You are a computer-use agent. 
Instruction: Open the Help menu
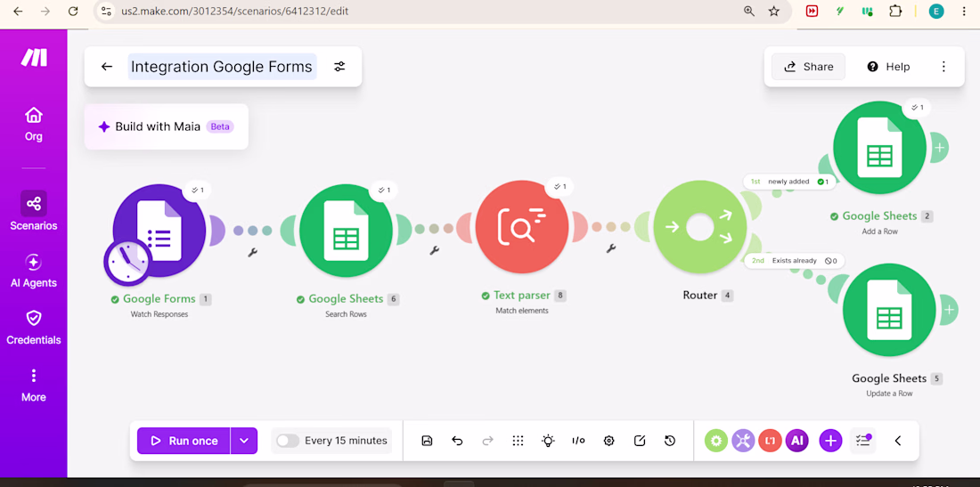click(888, 67)
